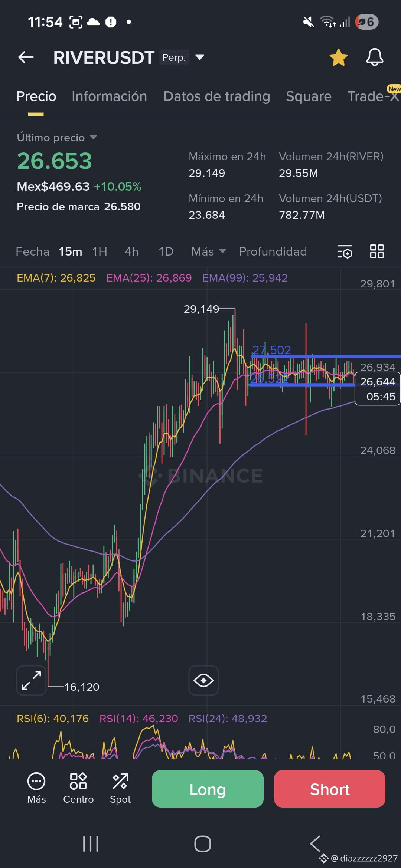The width and height of the screenshot is (401, 868).
Task: Tap the Precio de marca value
Action: pyautogui.click(x=122, y=206)
